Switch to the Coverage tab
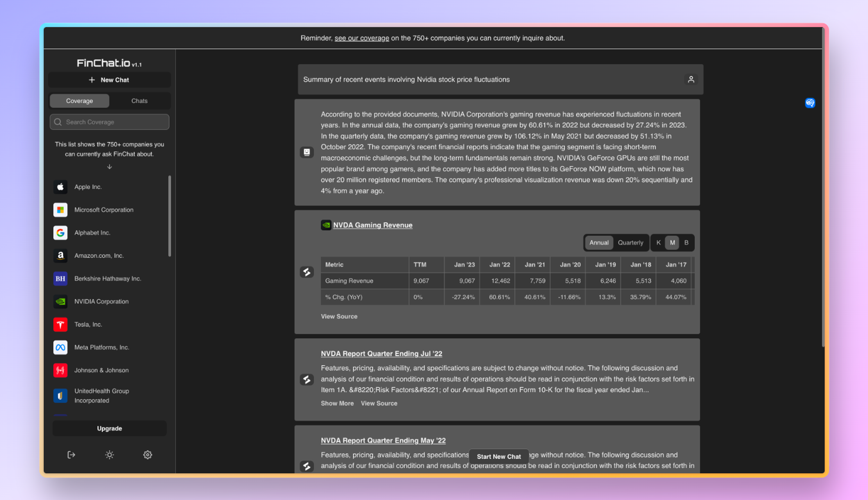The width and height of the screenshot is (868, 500). 79,101
